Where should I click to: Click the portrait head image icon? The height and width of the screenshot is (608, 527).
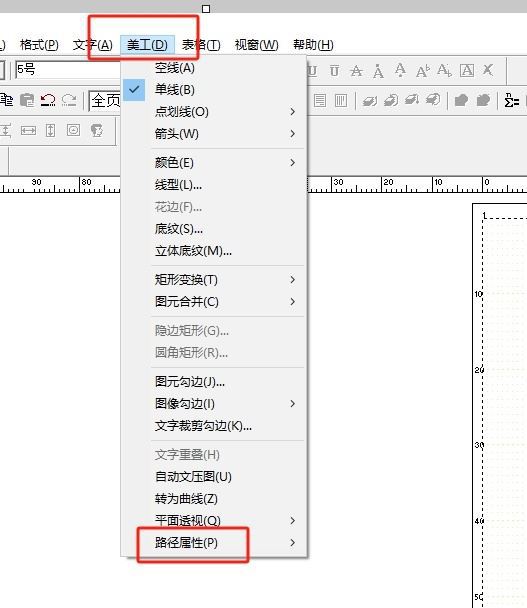(97, 130)
